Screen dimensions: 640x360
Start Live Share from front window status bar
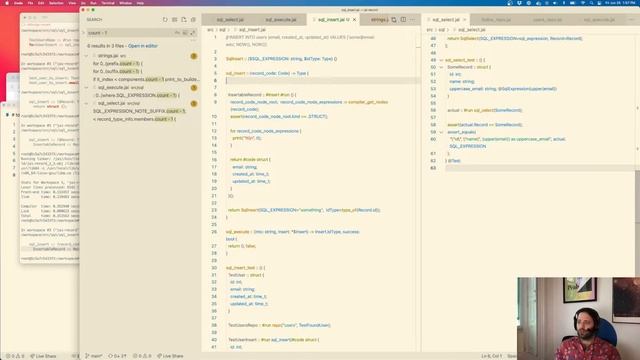coord(170,356)
